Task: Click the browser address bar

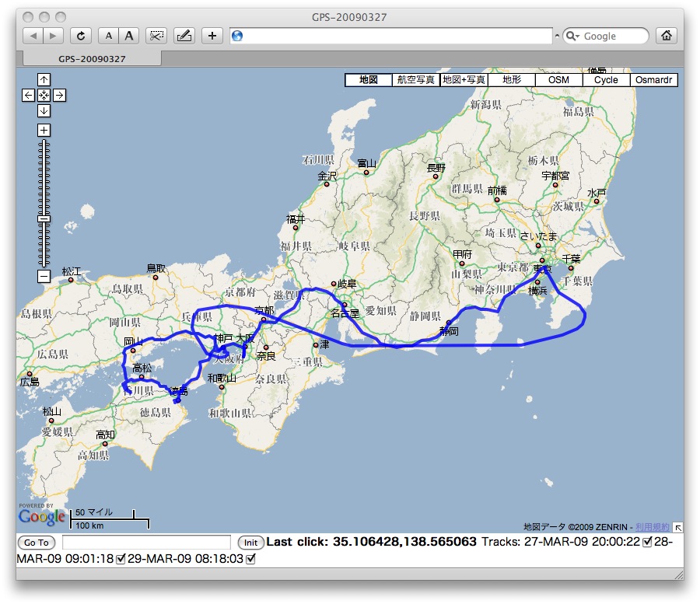Action: click(x=391, y=36)
